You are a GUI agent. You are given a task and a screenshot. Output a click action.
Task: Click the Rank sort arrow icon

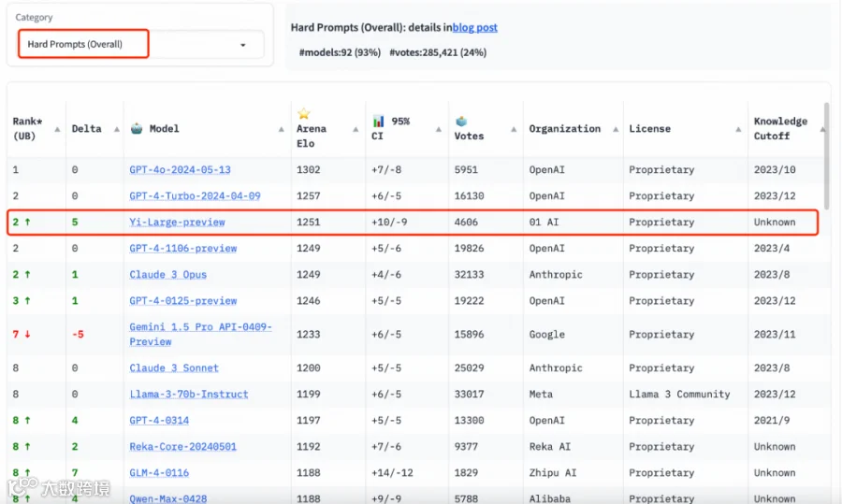point(57,129)
